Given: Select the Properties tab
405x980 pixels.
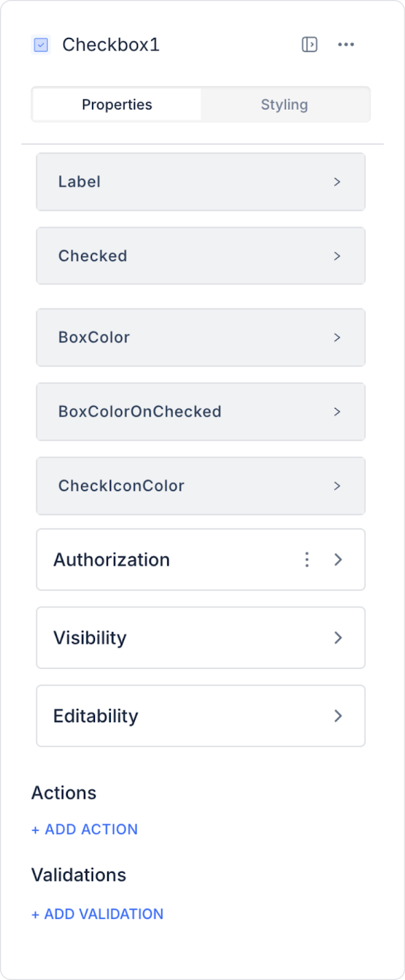Looking at the screenshot, I should click(x=117, y=105).
